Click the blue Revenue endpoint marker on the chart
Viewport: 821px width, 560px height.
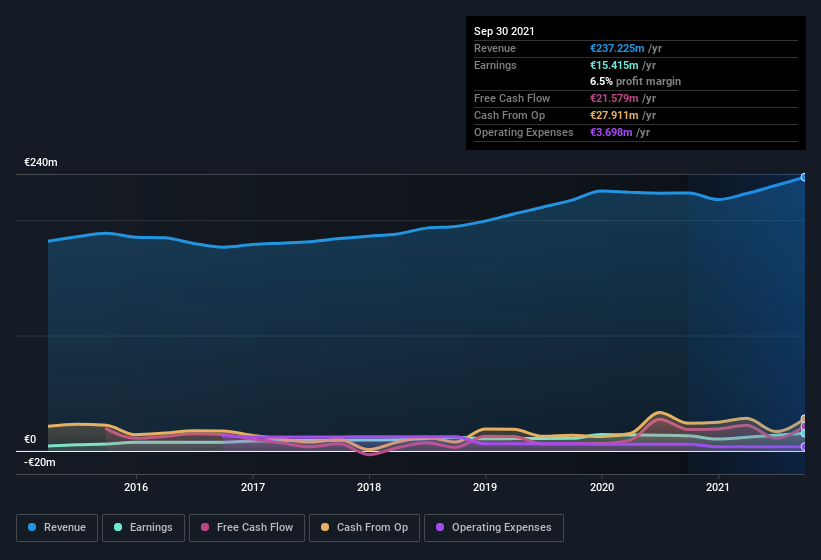click(x=804, y=177)
